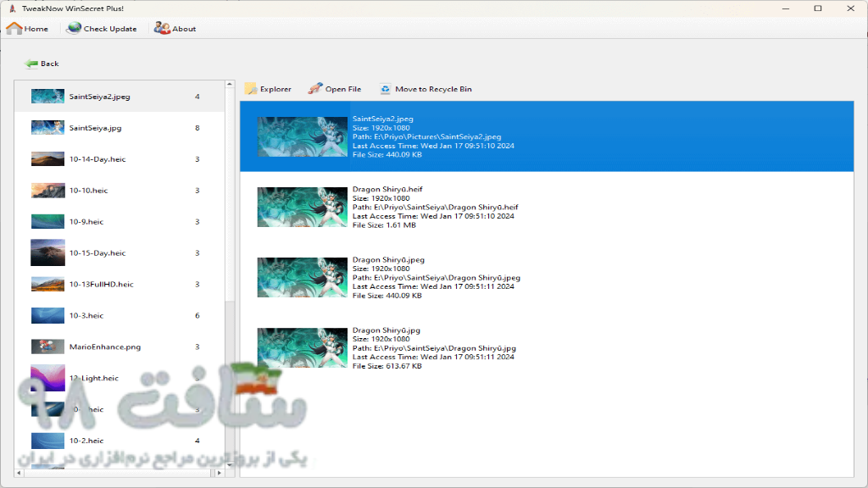Minimize the TweakNow WinSecret Plus window
The image size is (868, 488).
click(786, 8)
